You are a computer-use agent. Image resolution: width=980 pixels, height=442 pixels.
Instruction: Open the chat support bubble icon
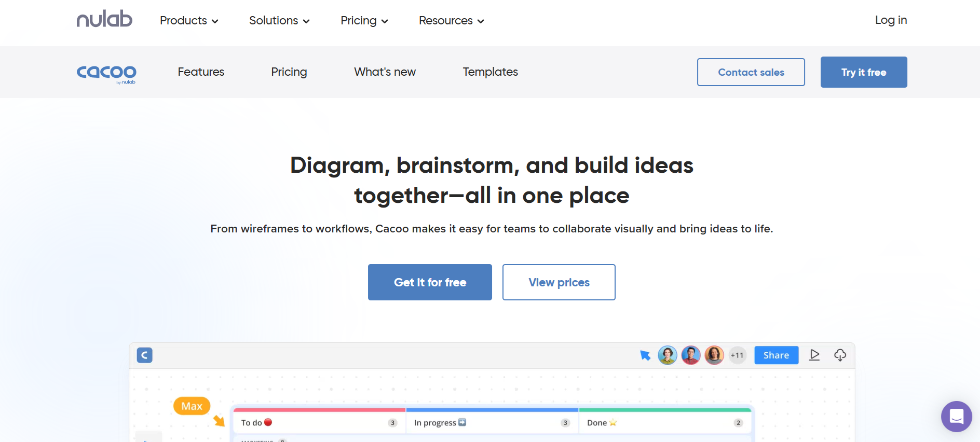(956, 416)
